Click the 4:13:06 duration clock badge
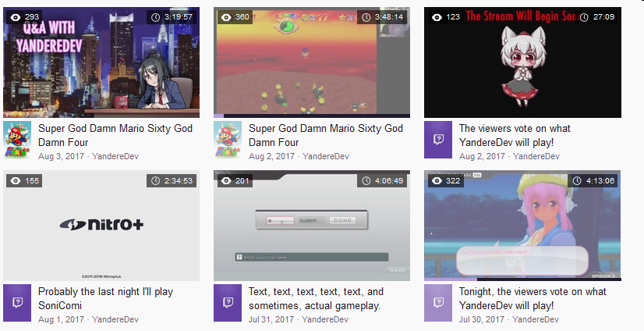Screen dimensions: 644x331 click(x=593, y=180)
